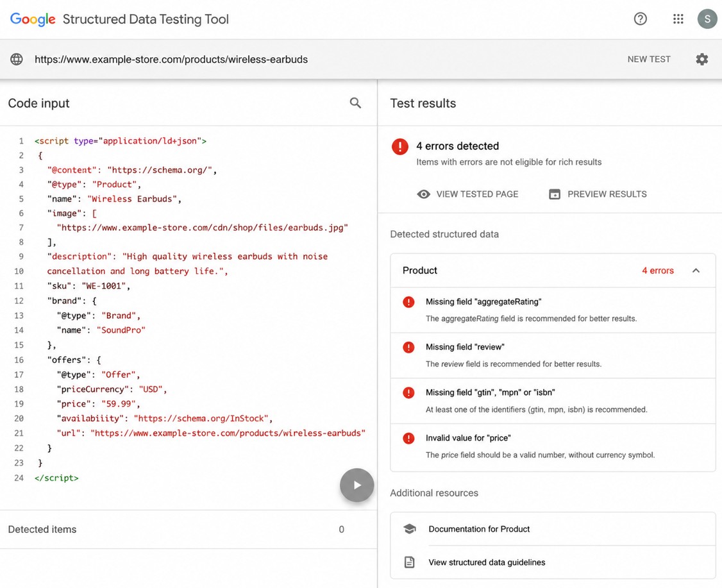Click PREVIEW RESULTS
The width and height of the screenshot is (722, 588).
[607, 194]
